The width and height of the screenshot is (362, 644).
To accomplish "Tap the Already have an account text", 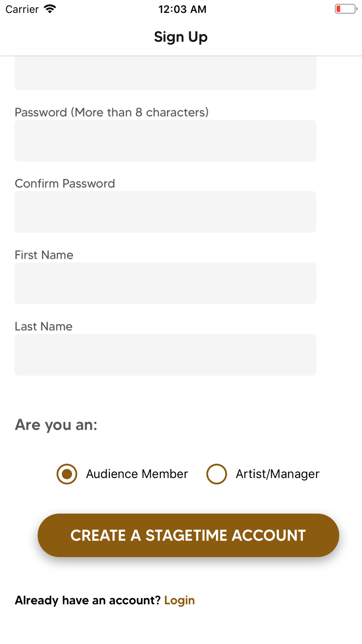I will (88, 601).
